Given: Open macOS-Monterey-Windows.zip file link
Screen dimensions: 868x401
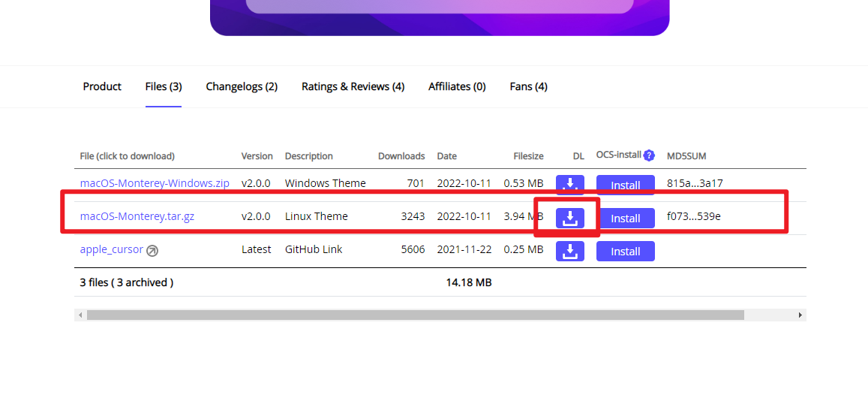Looking at the screenshot, I should pos(155,183).
